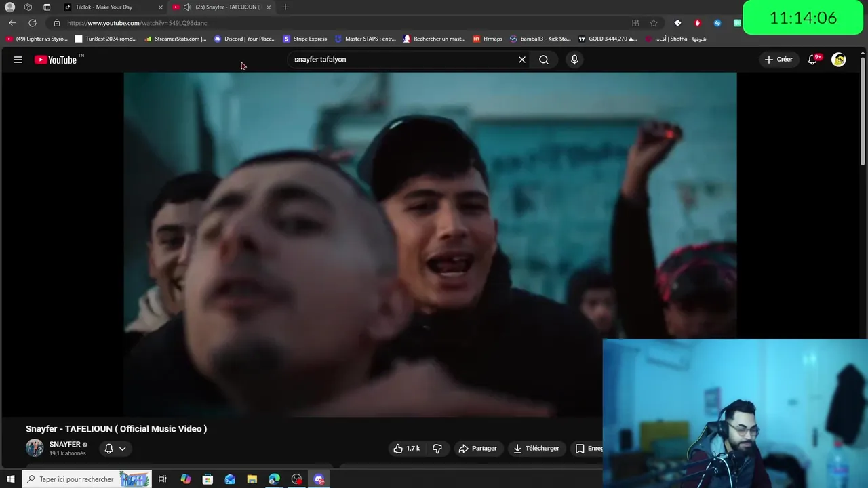Pause the music video by clicking it
Screen dimensions: 868x488
[430, 244]
